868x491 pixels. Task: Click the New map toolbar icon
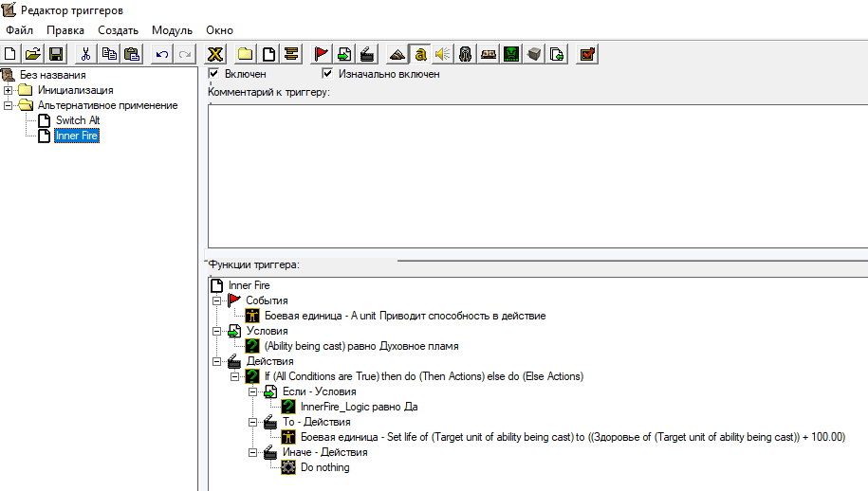point(10,54)
